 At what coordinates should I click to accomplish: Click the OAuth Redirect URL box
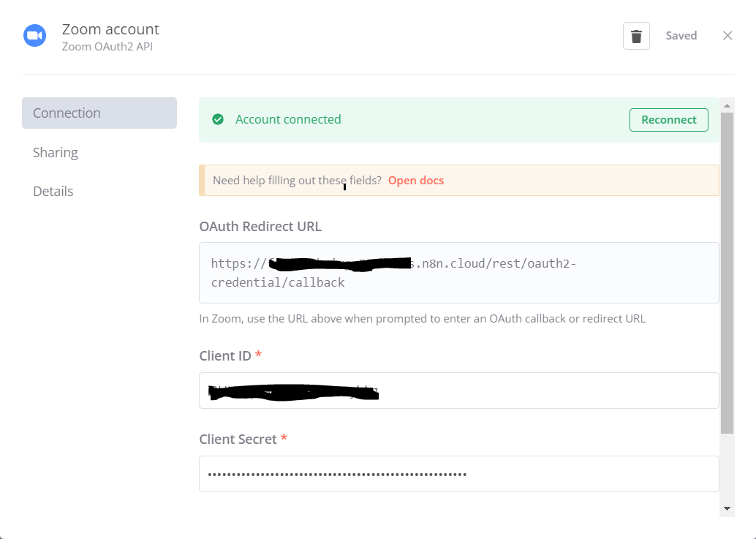[x=458, y=272]
